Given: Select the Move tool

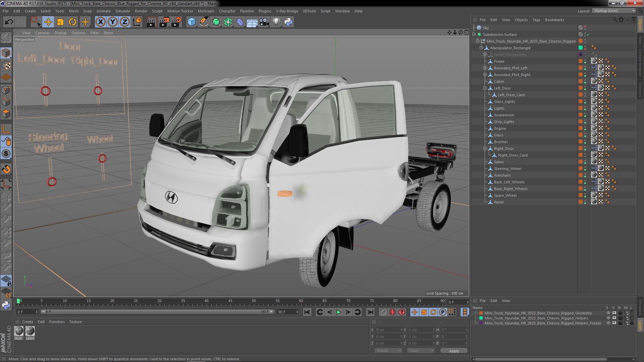Looking at the screenshot, I should click(x=48, y=22).
